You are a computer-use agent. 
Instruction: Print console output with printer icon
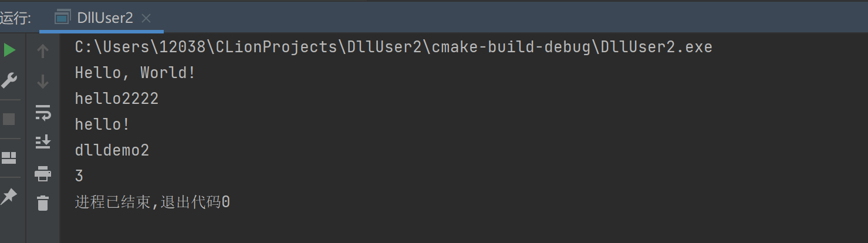[x=43, y=174]
